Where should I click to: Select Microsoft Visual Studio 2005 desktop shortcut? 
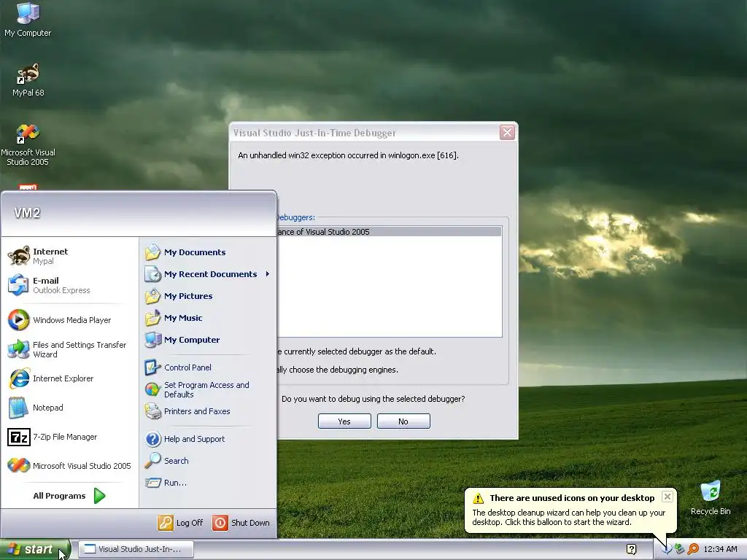(x=28, y=145)
